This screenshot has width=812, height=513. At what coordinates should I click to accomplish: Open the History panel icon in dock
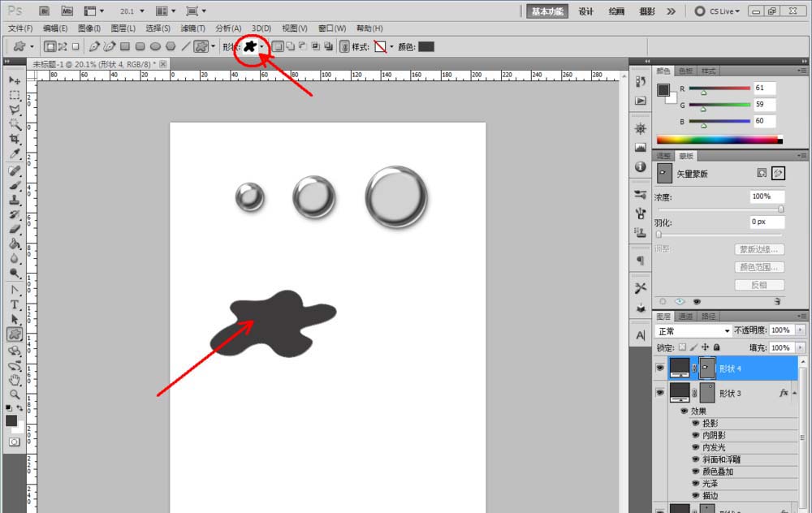click(641, 81)
